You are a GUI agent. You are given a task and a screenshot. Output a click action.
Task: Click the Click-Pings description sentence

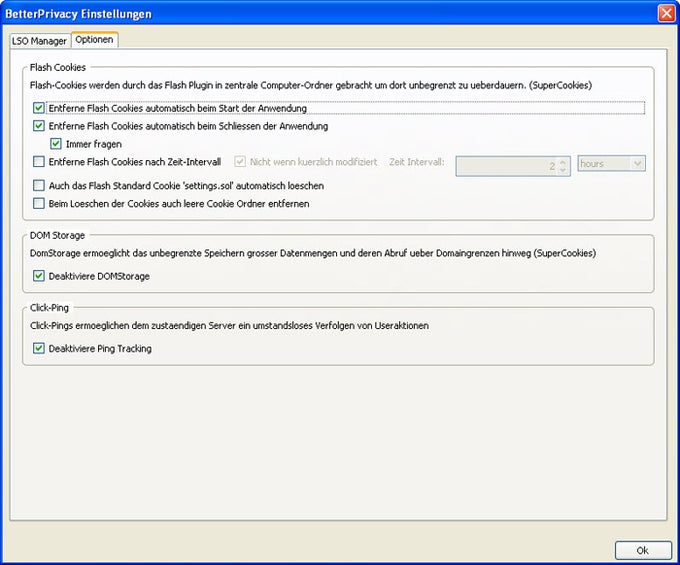tap(229, 326)
